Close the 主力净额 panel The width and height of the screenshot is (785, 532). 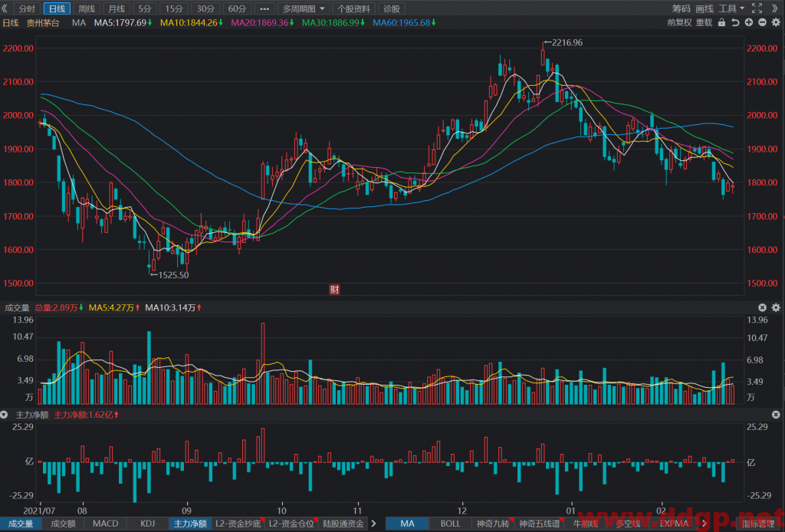pyautogui.click(x=776, y=415)
